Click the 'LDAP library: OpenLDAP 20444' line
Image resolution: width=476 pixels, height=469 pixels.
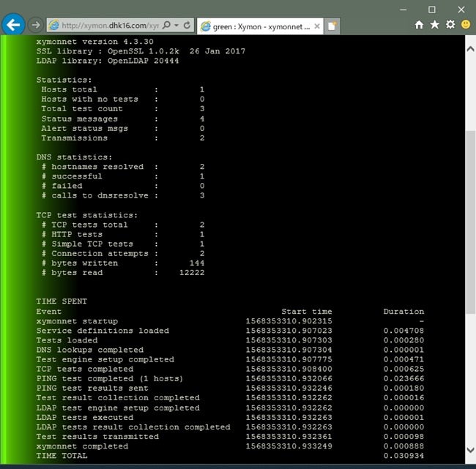(x=108, y=61)
